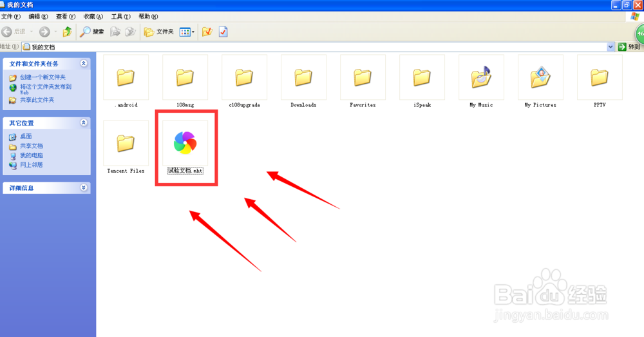This screenshot has height=337, width=644.
Task: Select the My Music folder
Action: click(x=481, y=77)
